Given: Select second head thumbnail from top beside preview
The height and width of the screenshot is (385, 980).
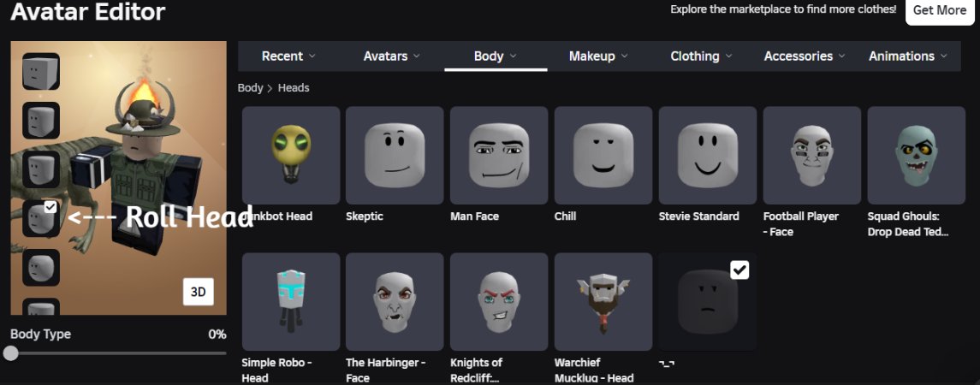Looking at the screenshot, I should click(x=41, y=120).
